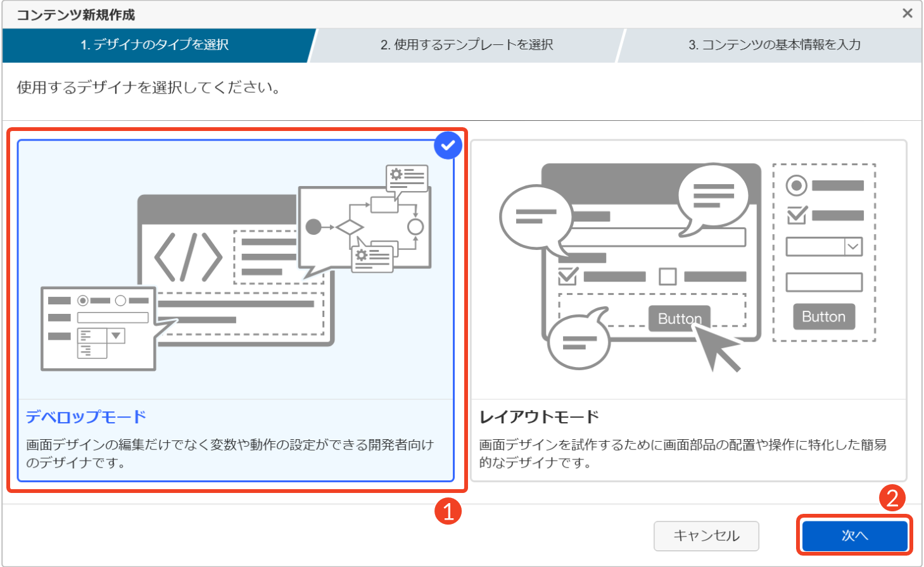Open step 3 basic information tab
924x567 pixels.
(x=774, y=45)
